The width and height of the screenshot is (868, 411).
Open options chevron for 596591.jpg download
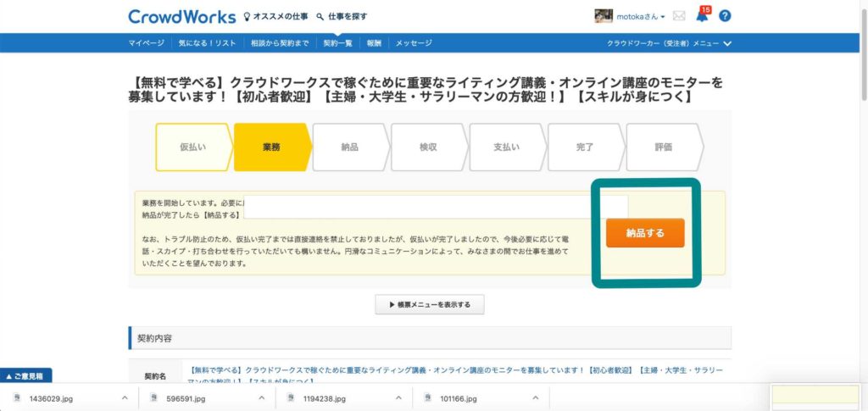click(262, 397)
